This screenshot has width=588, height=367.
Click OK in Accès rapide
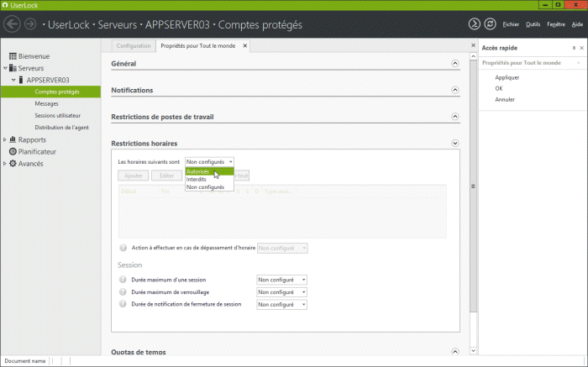coord(499,88)
